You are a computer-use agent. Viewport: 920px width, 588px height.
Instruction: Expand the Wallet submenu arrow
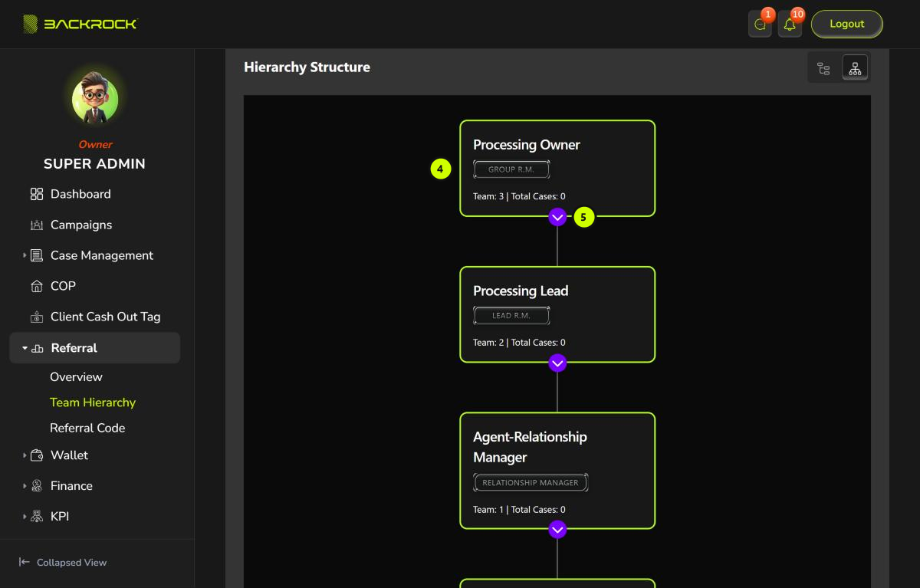25,455
